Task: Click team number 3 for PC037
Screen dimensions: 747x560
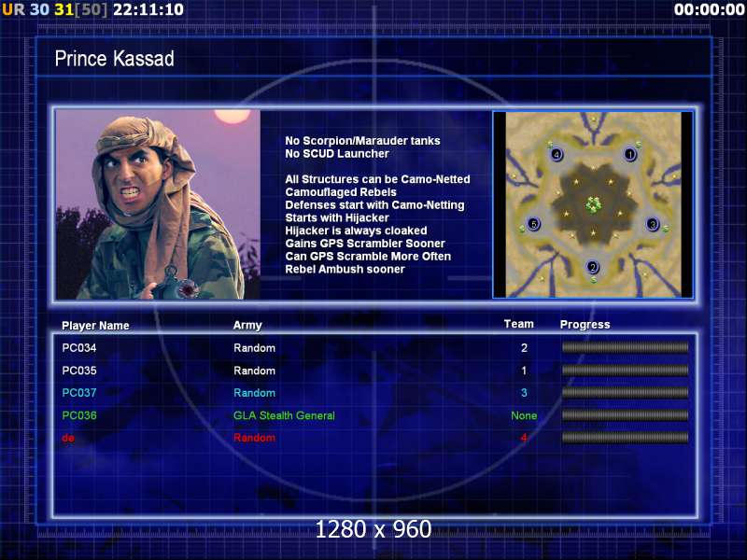Action: pos(524,393)
